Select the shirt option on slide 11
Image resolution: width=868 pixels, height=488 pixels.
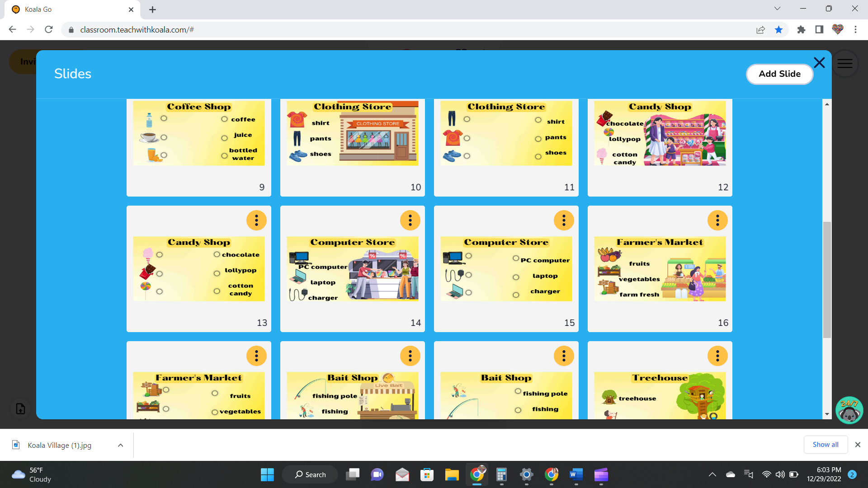[x=538, y=119]
